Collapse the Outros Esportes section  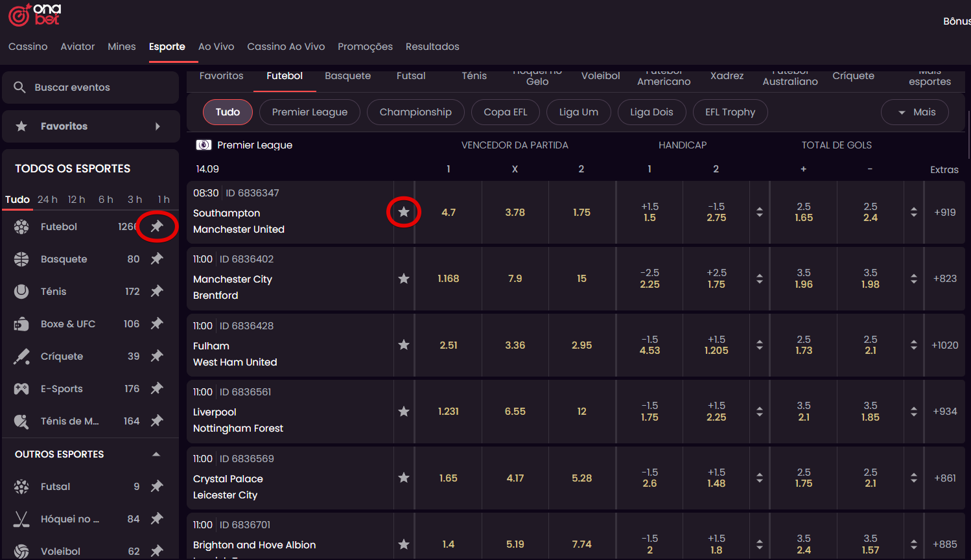click(x=156, y=454)
